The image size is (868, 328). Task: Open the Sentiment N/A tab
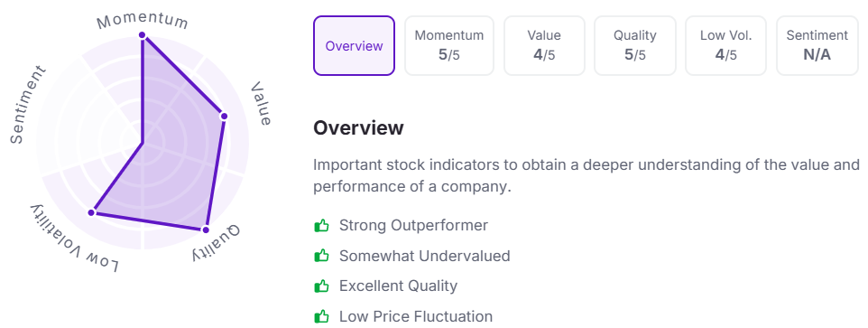[817, 45]
